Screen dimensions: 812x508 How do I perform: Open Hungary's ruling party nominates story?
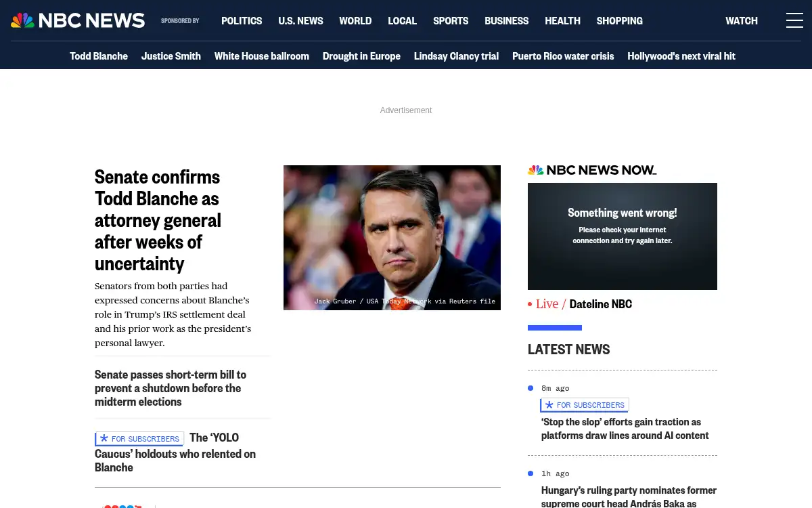[x=629, y=496]
